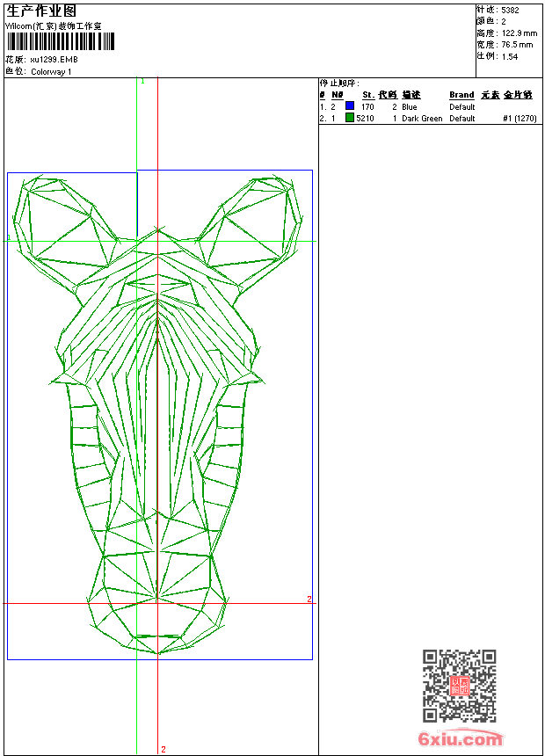The height and width of the screenshot is (756, 545).
Task: Click the green marker '1' at top
Action: click(x=143, y=81)
